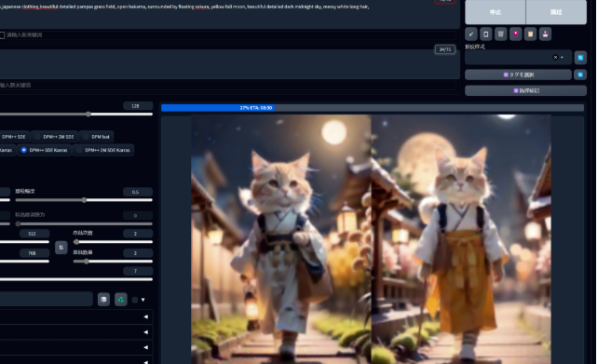The image size is (598, 364).
Task: Click the 128 steps value box
Action: [138, 106]
